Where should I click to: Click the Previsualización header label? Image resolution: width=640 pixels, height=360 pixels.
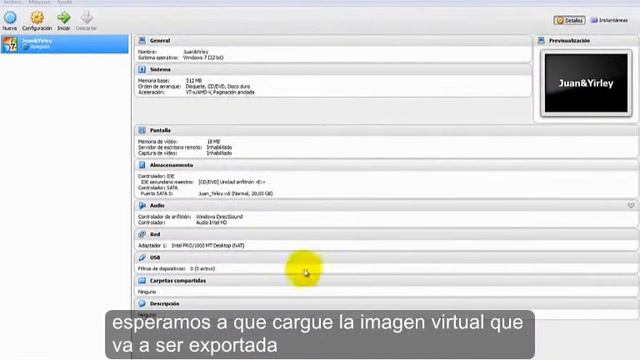pyautogui.click(x=569, y=40)
